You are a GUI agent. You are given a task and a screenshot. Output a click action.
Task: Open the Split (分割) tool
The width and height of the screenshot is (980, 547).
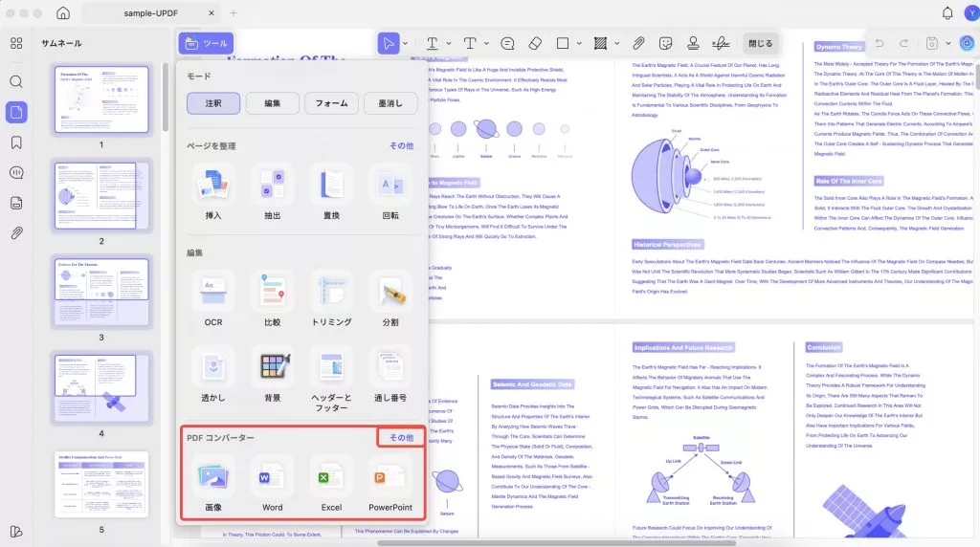[390, 298]
